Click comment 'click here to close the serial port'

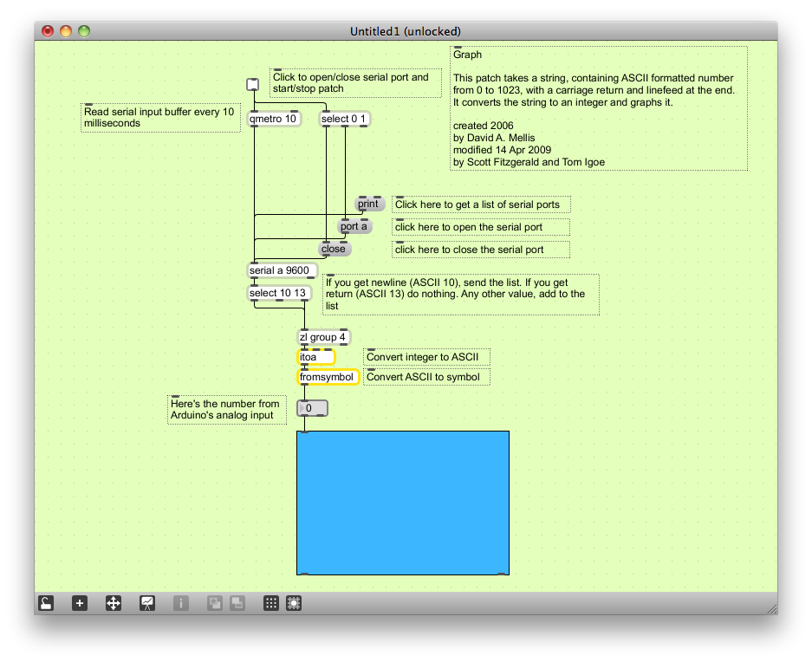click(481, 250)
